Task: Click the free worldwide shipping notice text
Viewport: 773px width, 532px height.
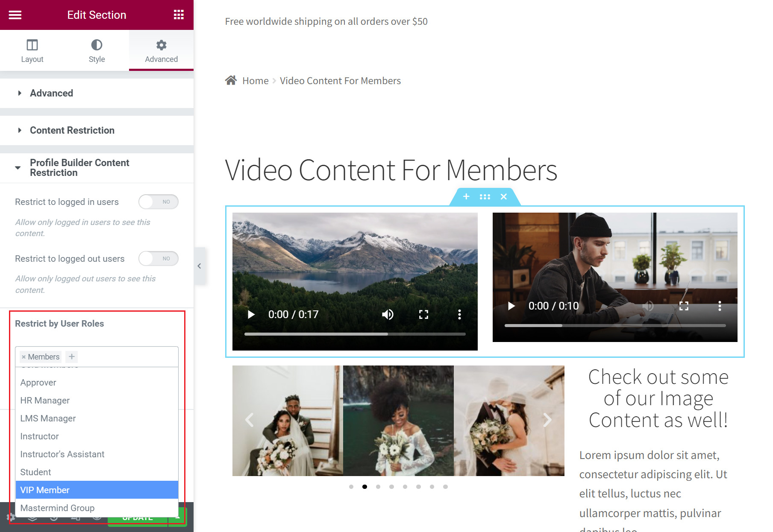Action: 326,21
